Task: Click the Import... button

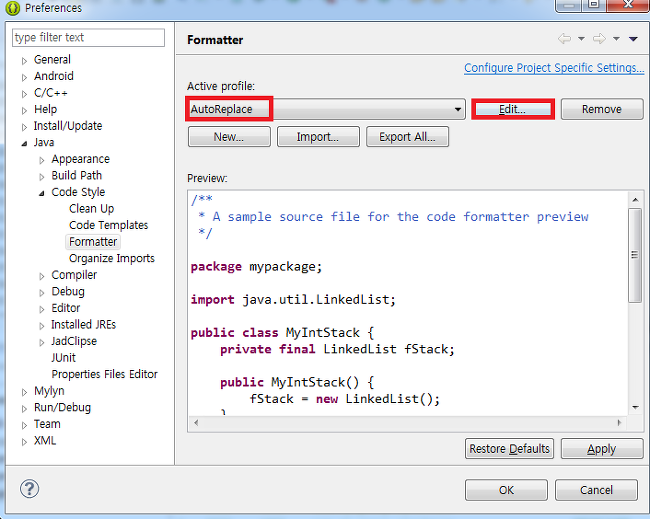Action: (318, 137)
